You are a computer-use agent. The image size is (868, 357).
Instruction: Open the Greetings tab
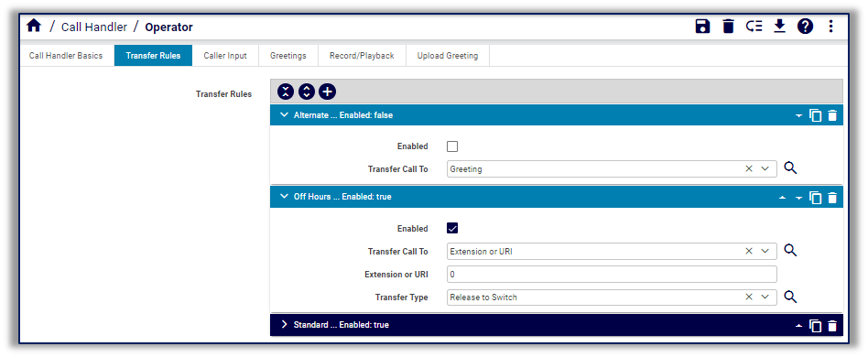click(x=288, y=55)
